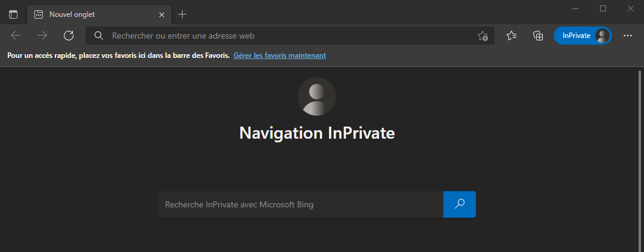Select the Nouvel onglet tab
Image resolution: width=644 pixels, height=252 pixels.
click(99, 14)
